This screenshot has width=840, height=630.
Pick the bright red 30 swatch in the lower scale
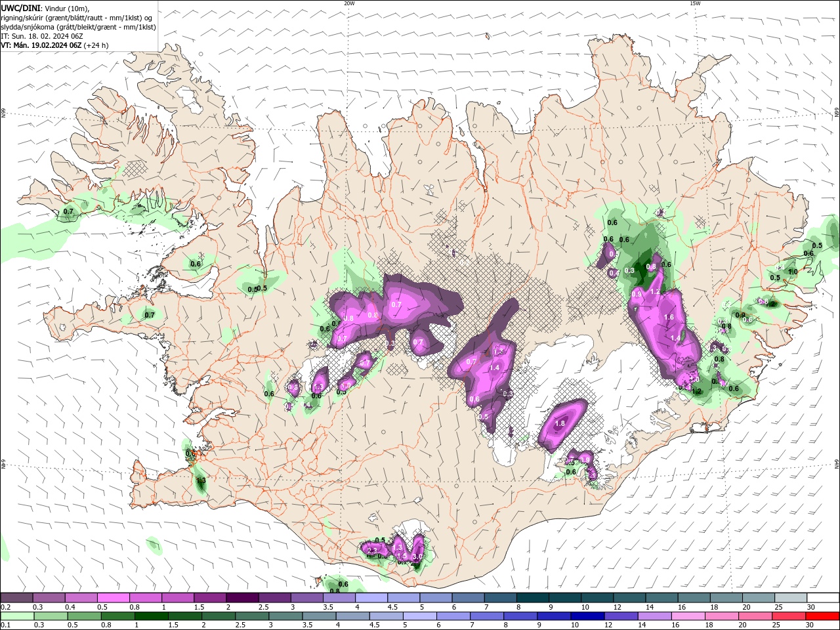pos(822,616)
